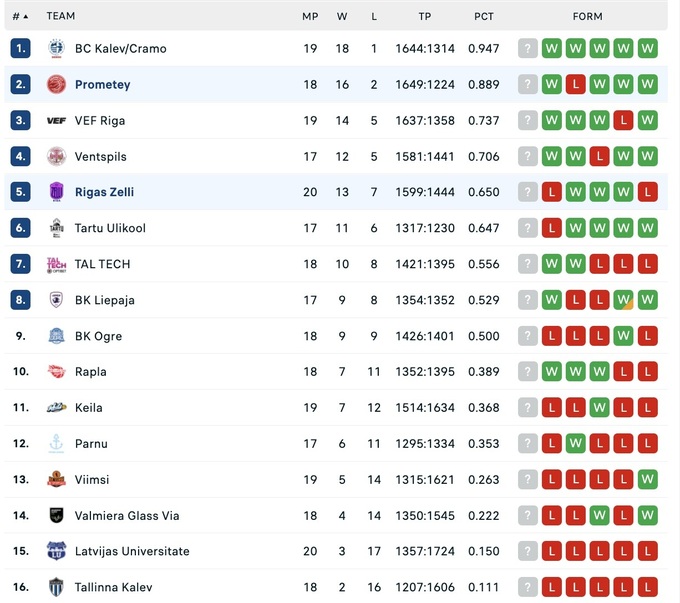Click the BC Kalev/Cramo team logo
This screenshot has width=680, height=603.
tap(56, 48)
